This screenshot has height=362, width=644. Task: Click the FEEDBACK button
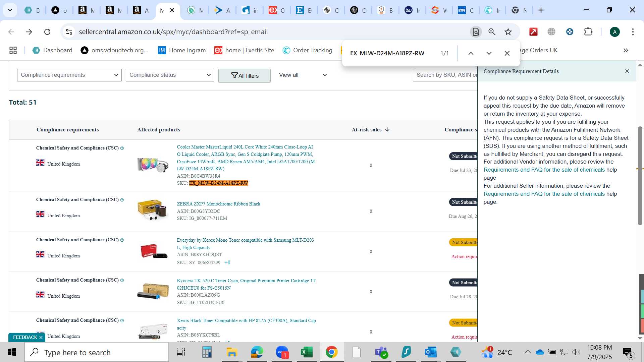25,337
